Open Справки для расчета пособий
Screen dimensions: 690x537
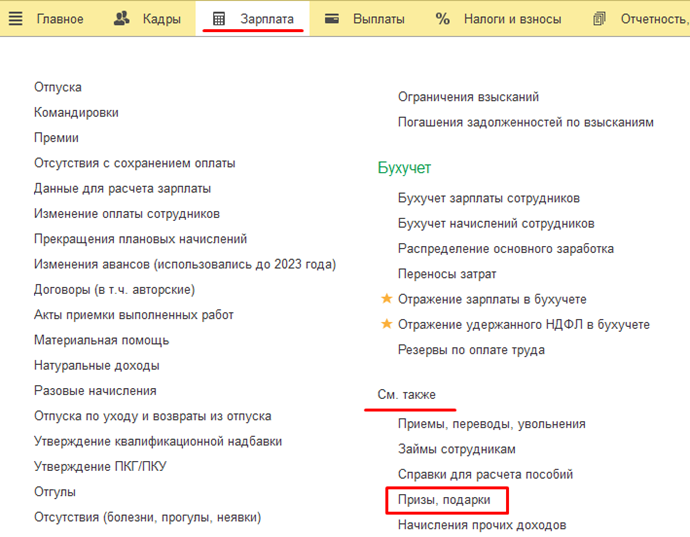pos(485,474)
